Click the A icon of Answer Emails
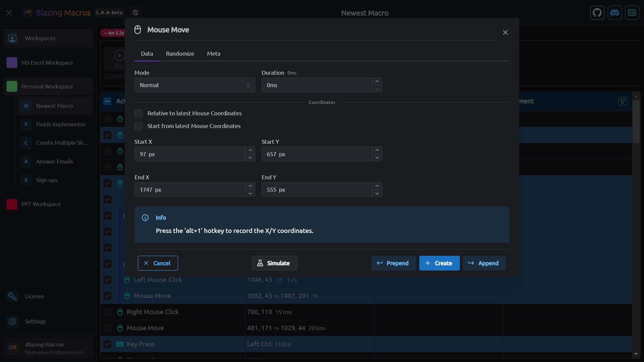This screenshot has width=644, height=362. click(x=26, y=162)
